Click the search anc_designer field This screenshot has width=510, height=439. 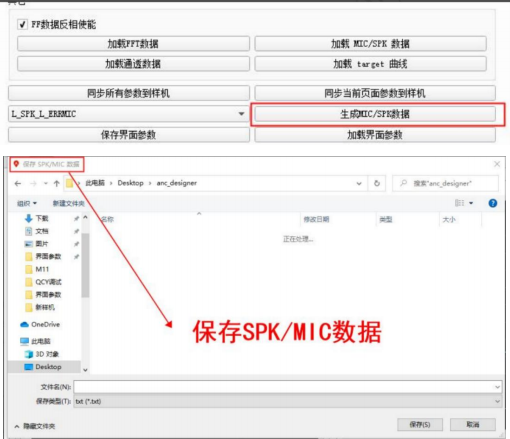[x=445, y=183]
